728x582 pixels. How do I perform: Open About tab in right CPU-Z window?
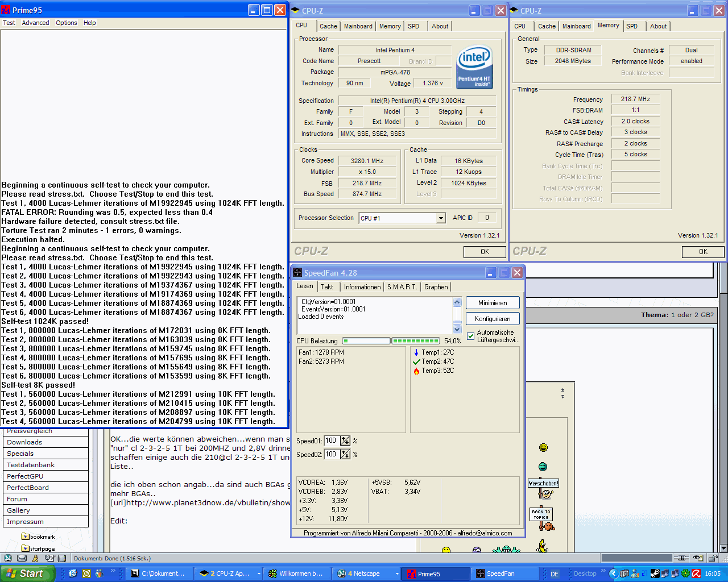click(659, 26)
